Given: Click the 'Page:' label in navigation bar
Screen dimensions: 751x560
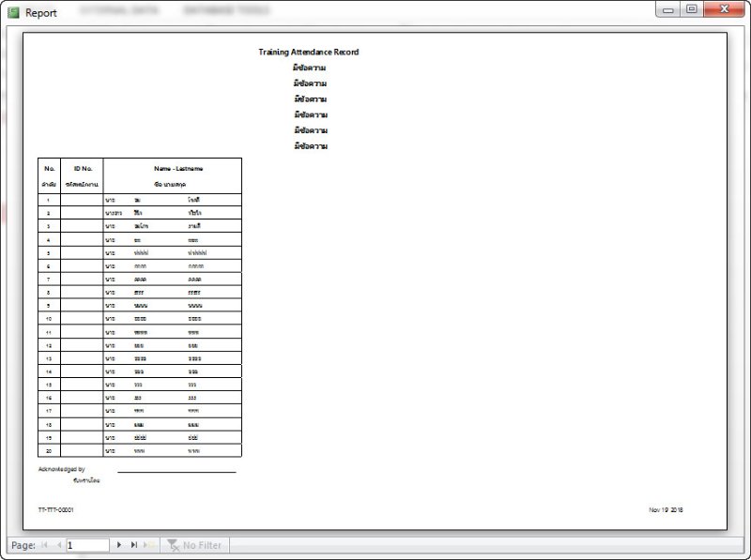Looking at the screenshot, I should coord(23,545).
